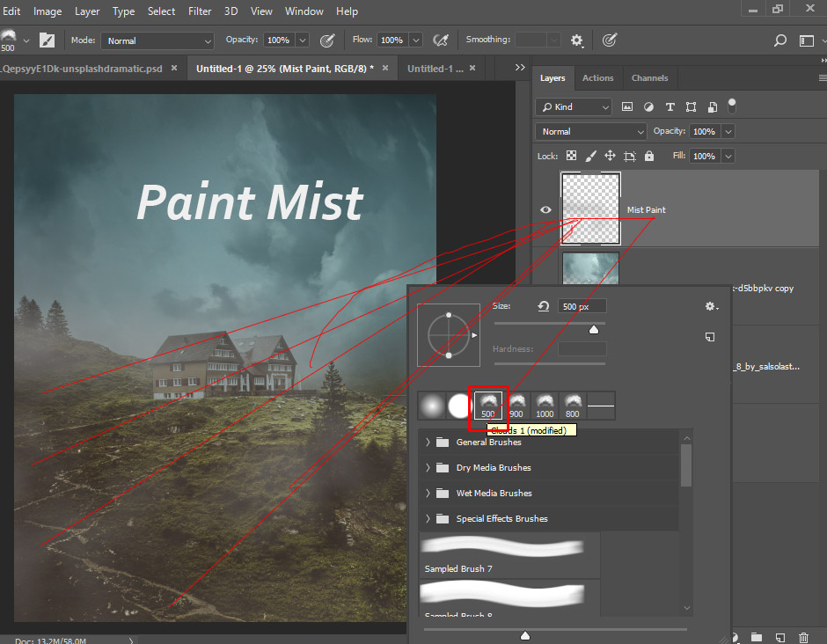
Task: Expand the General Brushes folder
Action: tap(428, 443)
